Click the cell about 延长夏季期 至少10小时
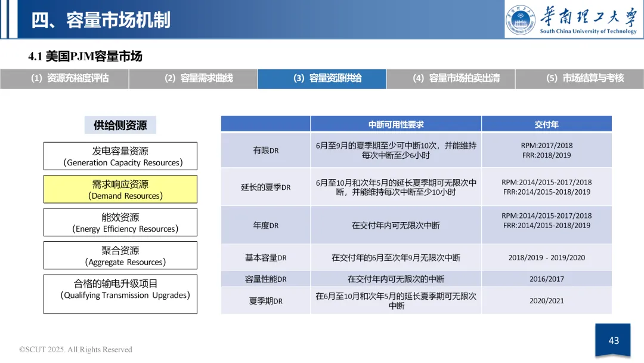 (x=396, y=187)
